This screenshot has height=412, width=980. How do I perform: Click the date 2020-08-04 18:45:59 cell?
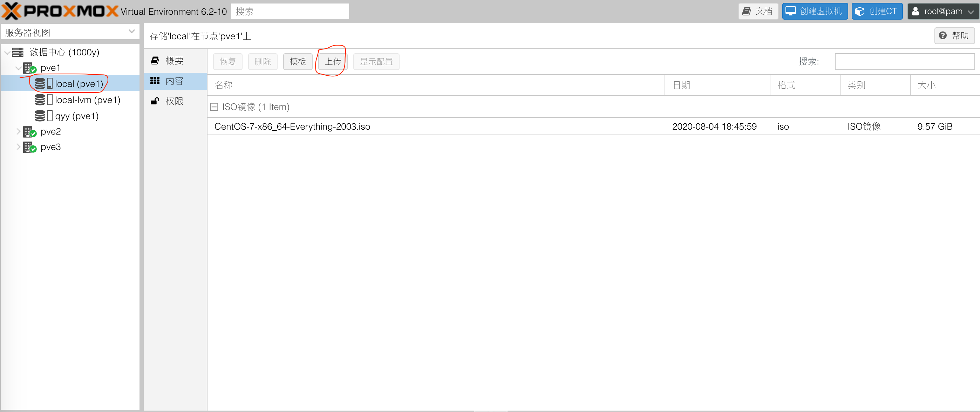pos(714,127)
